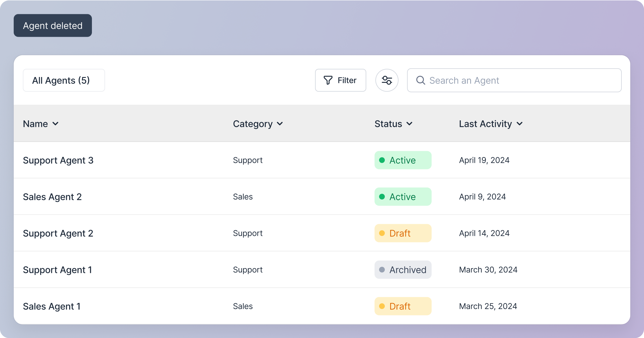Screen dimensions: 644x338
Task: Expand the Category column sort chevron
Action: coord(280,124)
